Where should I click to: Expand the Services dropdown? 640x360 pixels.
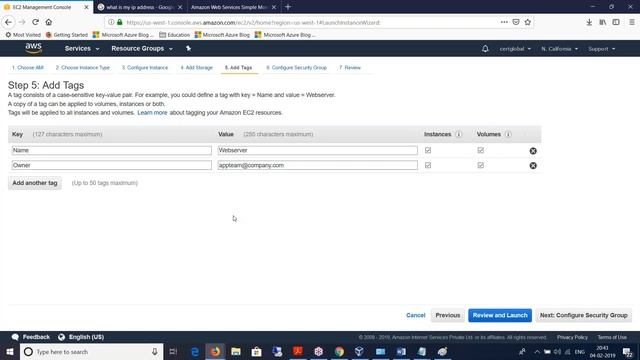(82, 49)
